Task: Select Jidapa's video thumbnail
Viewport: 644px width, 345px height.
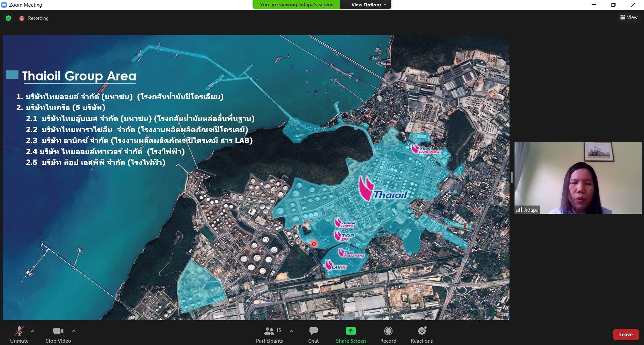Action: click(578, 178)
